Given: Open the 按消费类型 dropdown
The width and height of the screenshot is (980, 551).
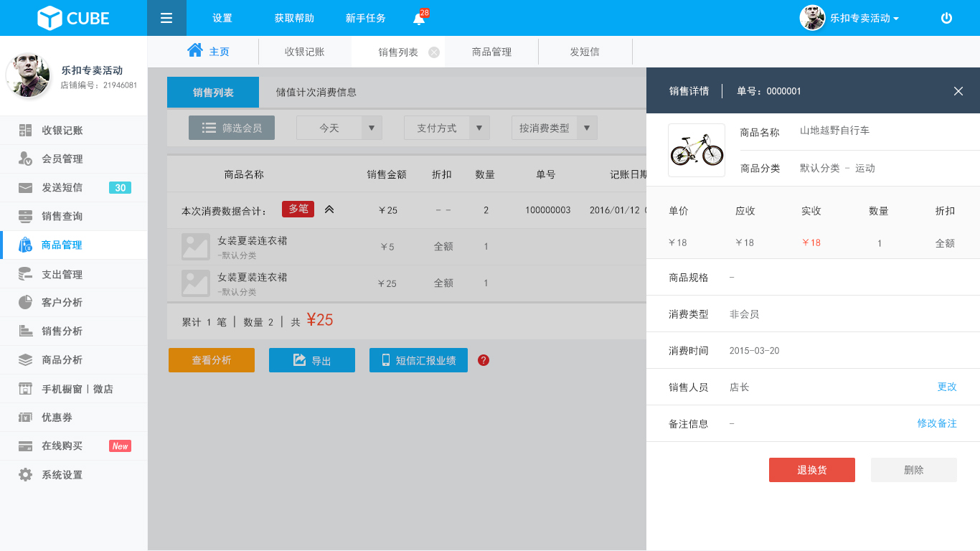Looking at the screenshot, I should click(555, 128).
